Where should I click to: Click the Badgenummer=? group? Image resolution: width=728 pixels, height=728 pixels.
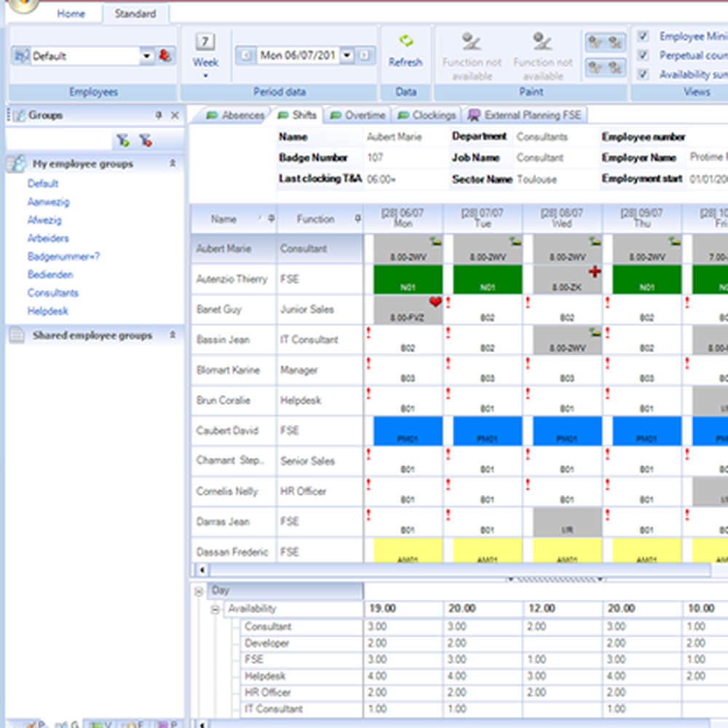click(63, 256)
